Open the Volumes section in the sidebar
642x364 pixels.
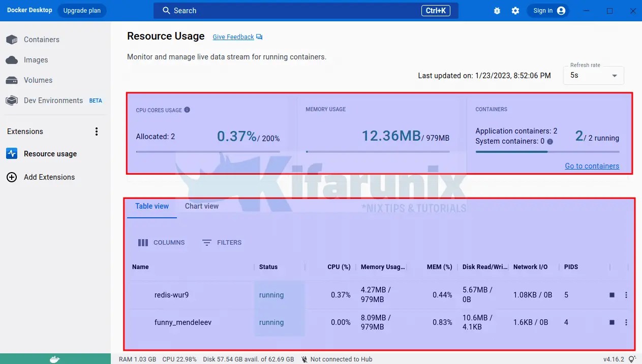coord(38,80)
